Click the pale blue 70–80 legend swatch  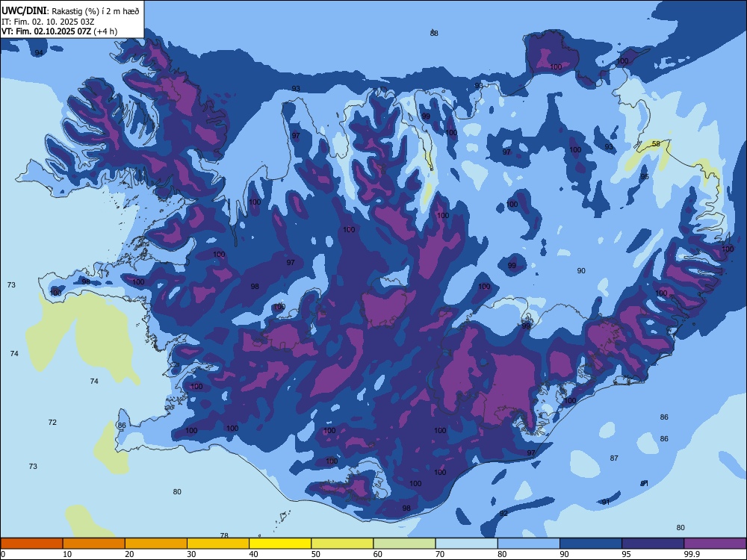click(x=467, y=544)
